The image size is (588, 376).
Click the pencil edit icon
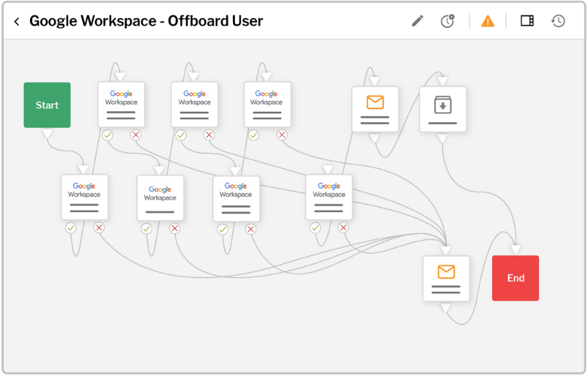pos(417,21)
